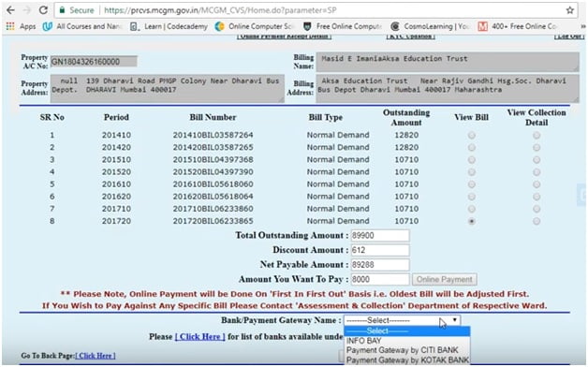Open Learn | Codecademy bookmark

click(x=169, y=26)
